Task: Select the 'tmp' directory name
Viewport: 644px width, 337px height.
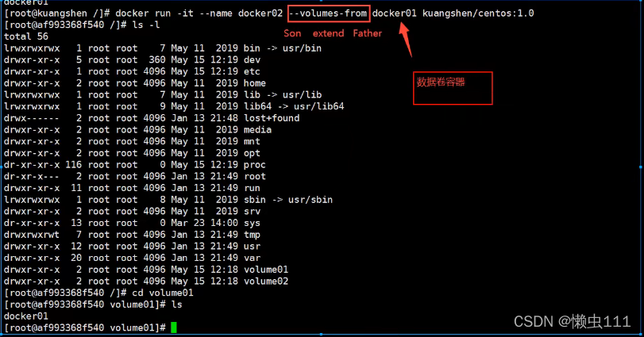Action: coord(252,235)
